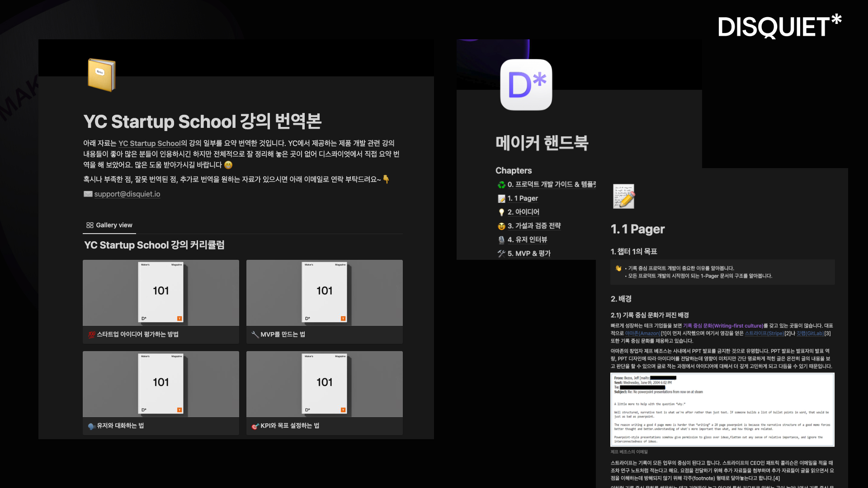868x488 pixels.
Task: Click the envelope icon beside the support email
Action: 88,194
